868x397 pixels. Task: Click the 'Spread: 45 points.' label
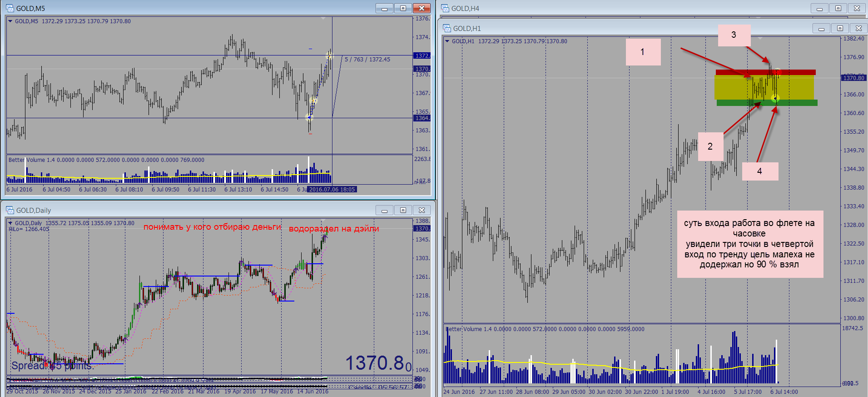coord(53,366)
